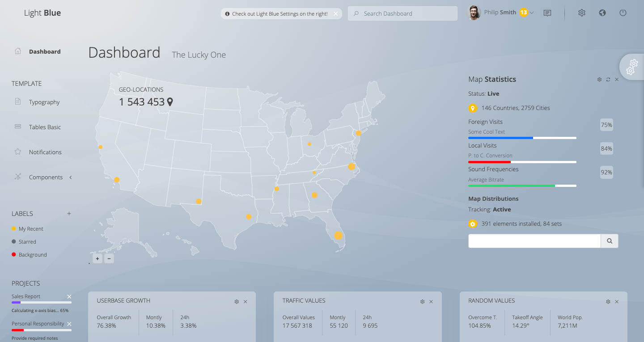Select the Starred label
The height and width of the screenshot is (342, 644).
pyautogui.click(x=24, y=242)
